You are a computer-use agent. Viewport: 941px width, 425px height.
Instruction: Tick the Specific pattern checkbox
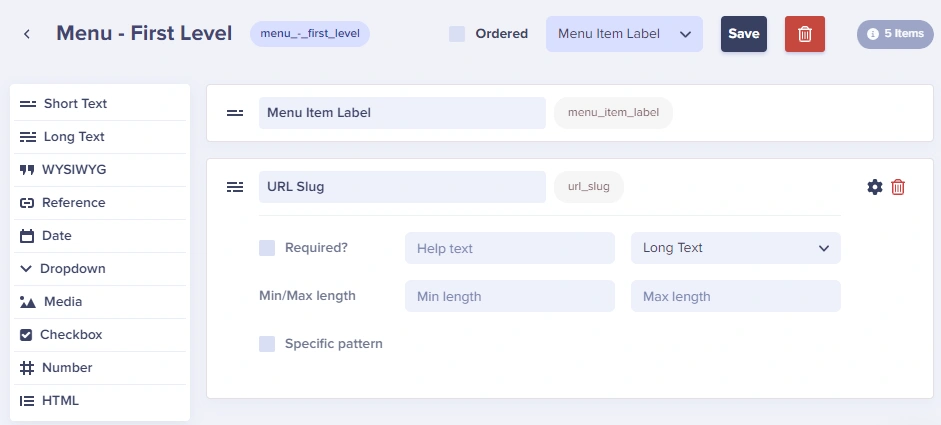tap(267, 344)
